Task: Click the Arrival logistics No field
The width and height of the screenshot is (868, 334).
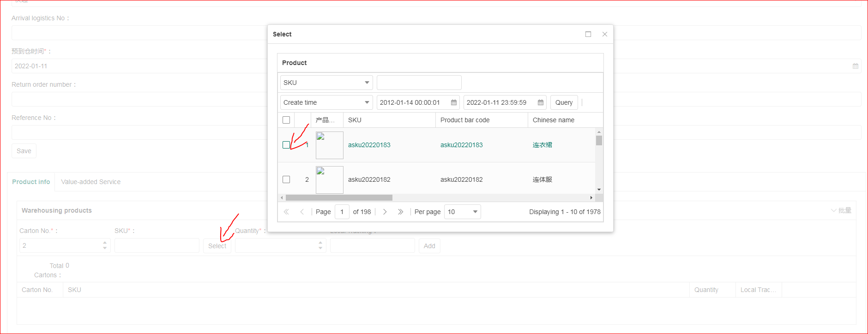Action: tap(436, 33)
